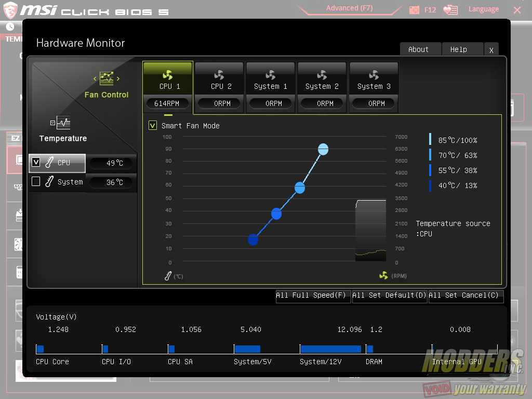Click the fan icon on CPU 1 tab
Screen dimensions: 532x399
point(168,75)
